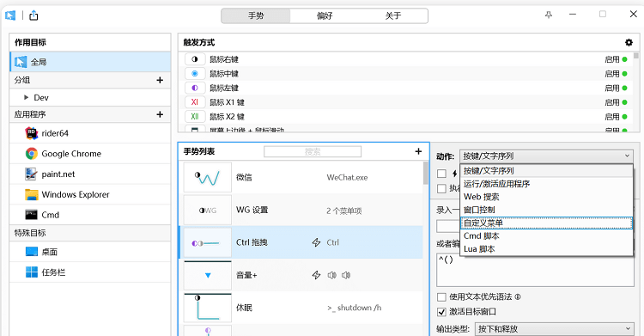This screenshot has height=336, width=644.
Task: Click the lightning icon in Ctrl 拖拽 row
Action: pos(316,242)
